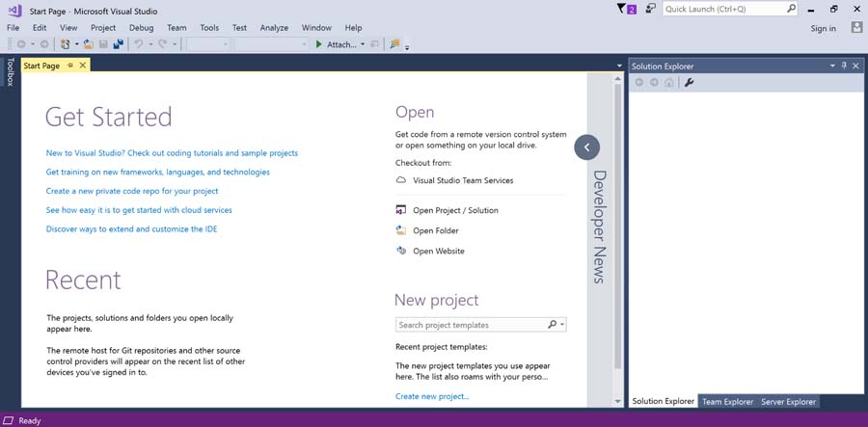Click the open file toolbar icon

coord(88,44)
